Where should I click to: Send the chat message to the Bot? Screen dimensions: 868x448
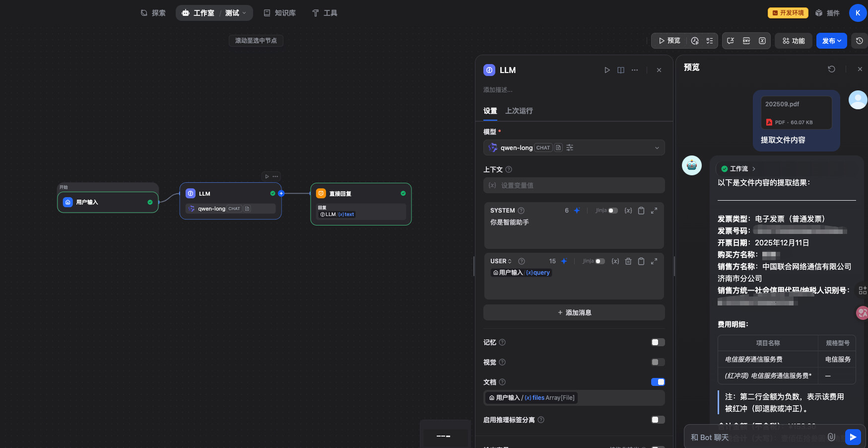pos(853,437)
